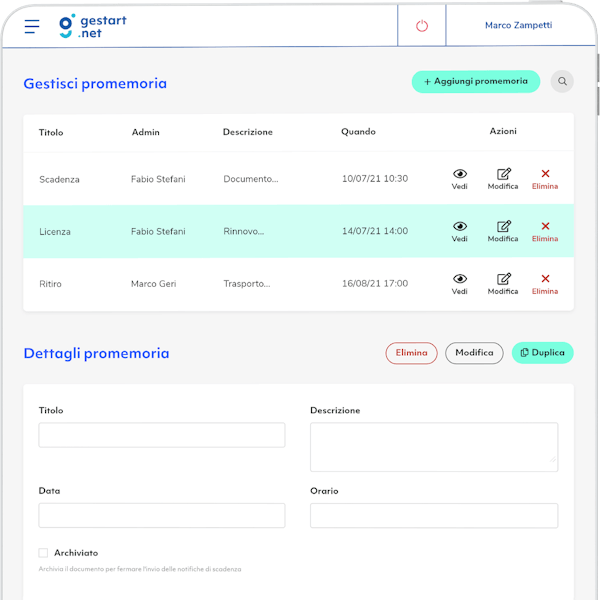Open Marco Zampetti user profile

click(x=518, y=25)
